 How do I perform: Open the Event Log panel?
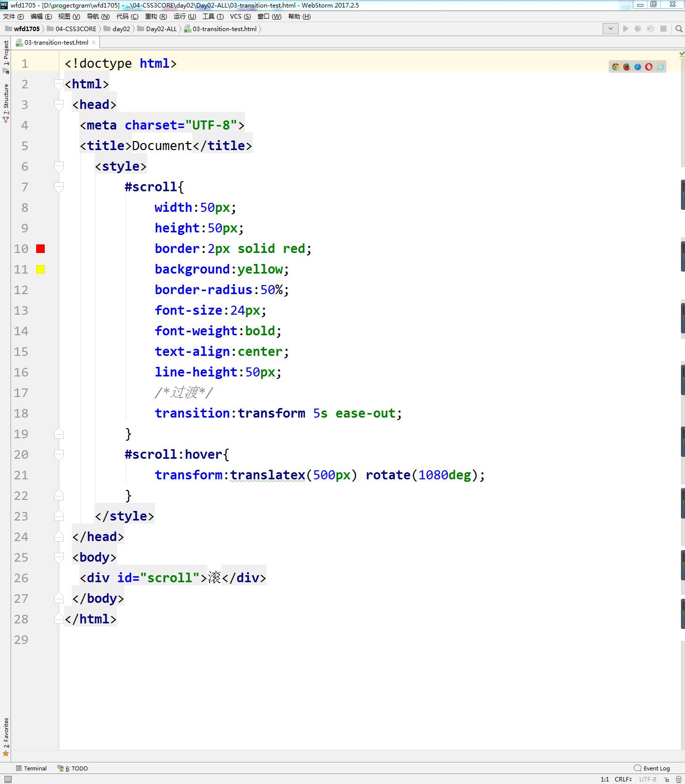pyautogui.click(x=652, y=768)
